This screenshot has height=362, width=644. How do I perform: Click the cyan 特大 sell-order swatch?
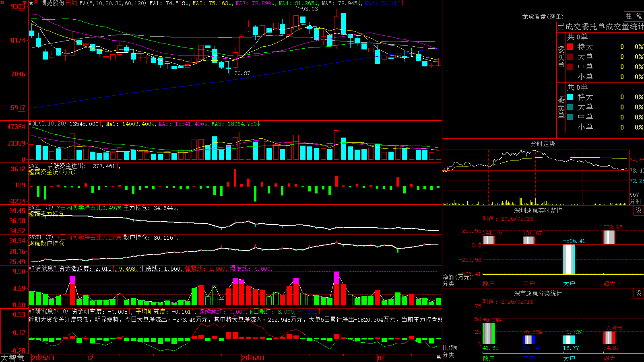point(570,97)
